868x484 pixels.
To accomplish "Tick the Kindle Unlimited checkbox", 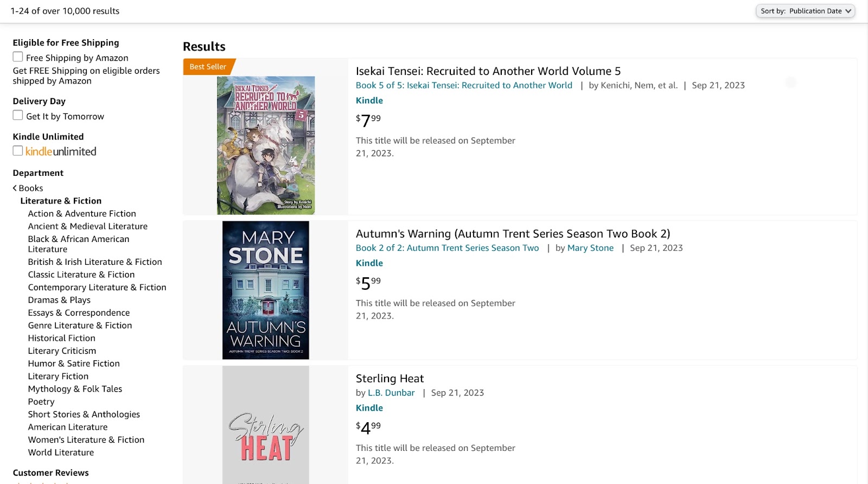I will [18, 151].
